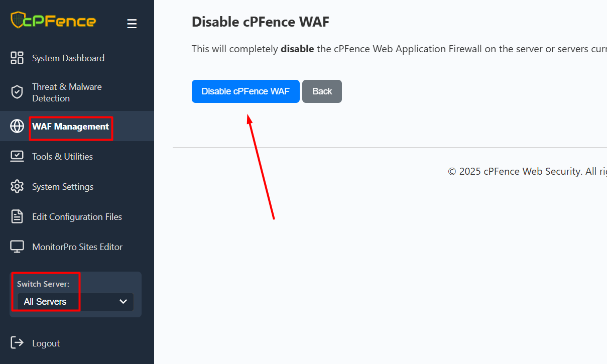Open Tools & Utilities menu label
The width and height of the screenshot is (607, 364).
pyautogui.click(x=62, y=157)
